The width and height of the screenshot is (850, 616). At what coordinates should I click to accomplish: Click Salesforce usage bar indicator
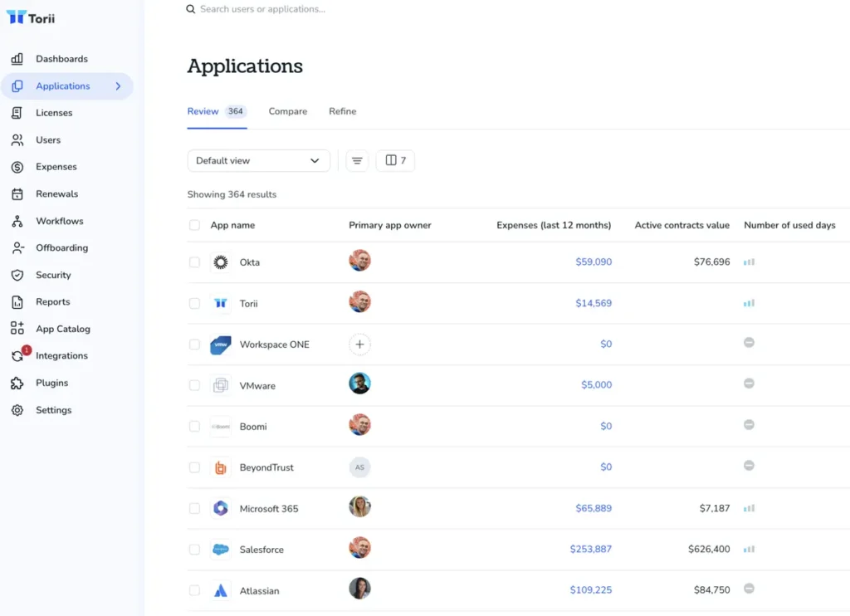749,550
